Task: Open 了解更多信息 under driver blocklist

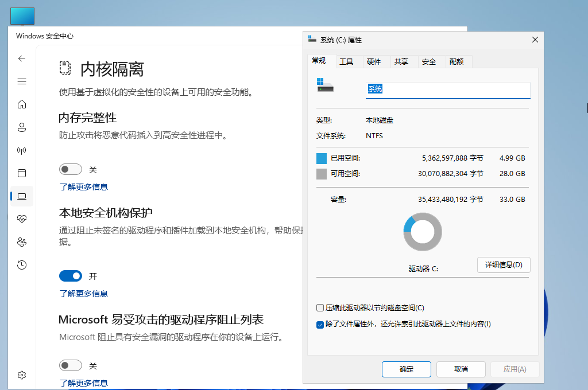Action: click(x=84, y=383)
